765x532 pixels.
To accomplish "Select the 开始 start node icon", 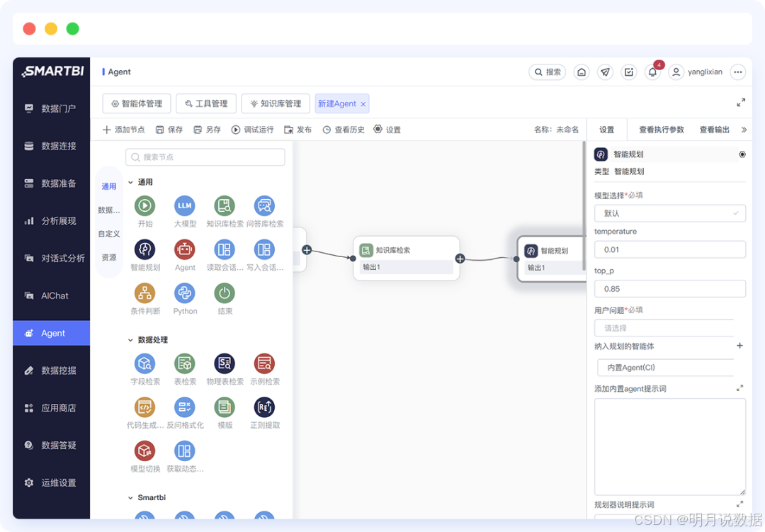I will pos(145,205).
